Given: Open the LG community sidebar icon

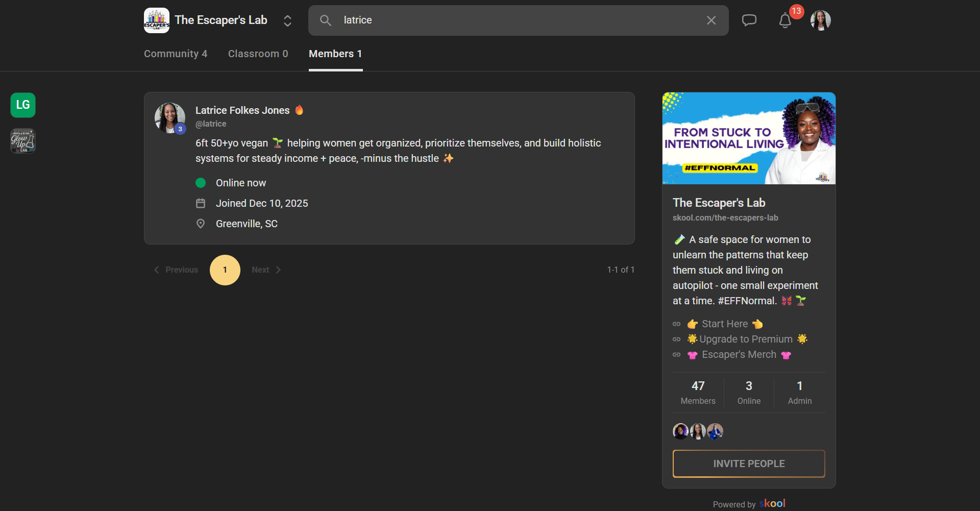Looking at the screenshot, I should (x=23, y=105).
